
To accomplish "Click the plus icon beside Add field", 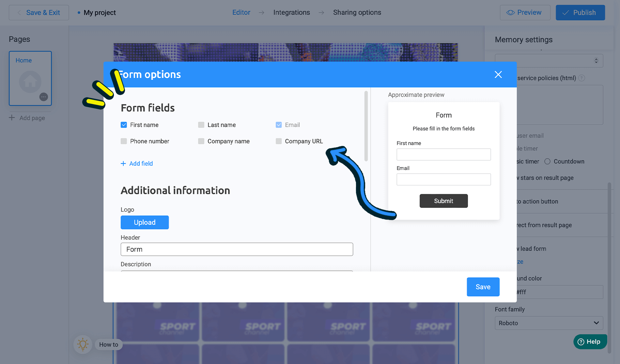I will (x=123, y=164).
